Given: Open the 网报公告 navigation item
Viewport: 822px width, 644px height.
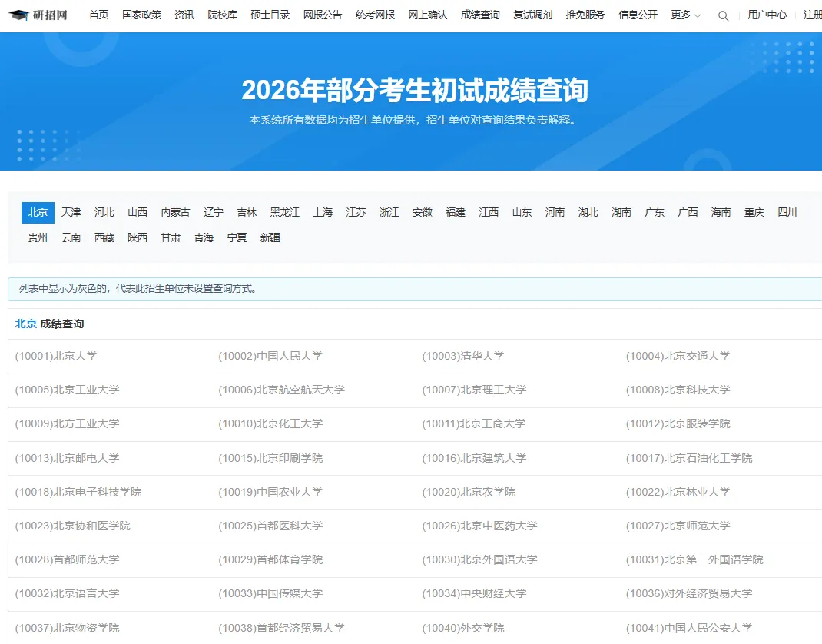Looking at the screenshot, I should pyautogui.click(x=323, y=15).
